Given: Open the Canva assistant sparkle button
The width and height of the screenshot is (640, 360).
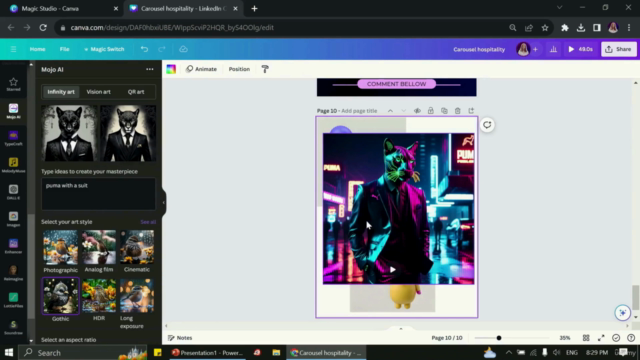Looking at the screenshot, I should pyautogui.click(x=622, y=313).
